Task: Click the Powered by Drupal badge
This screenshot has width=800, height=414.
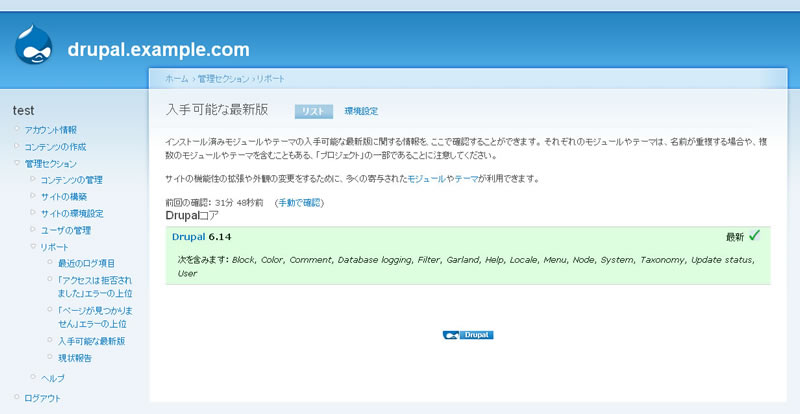Action: point(468,335)
